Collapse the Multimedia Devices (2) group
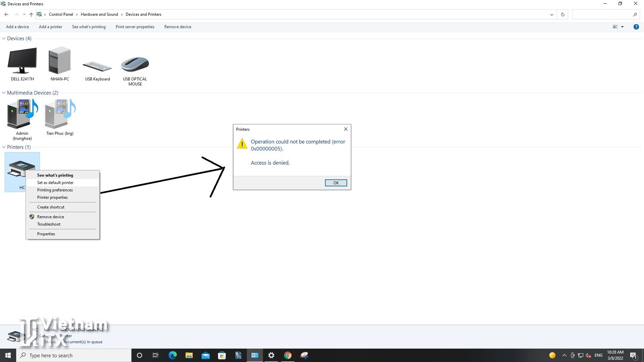The image size is (644, 362). (4, 93)
